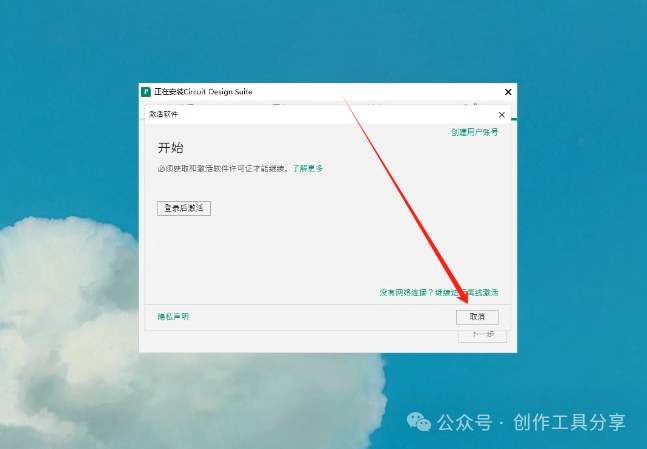Close the 激活软件 dialog

tap(501, 115)
